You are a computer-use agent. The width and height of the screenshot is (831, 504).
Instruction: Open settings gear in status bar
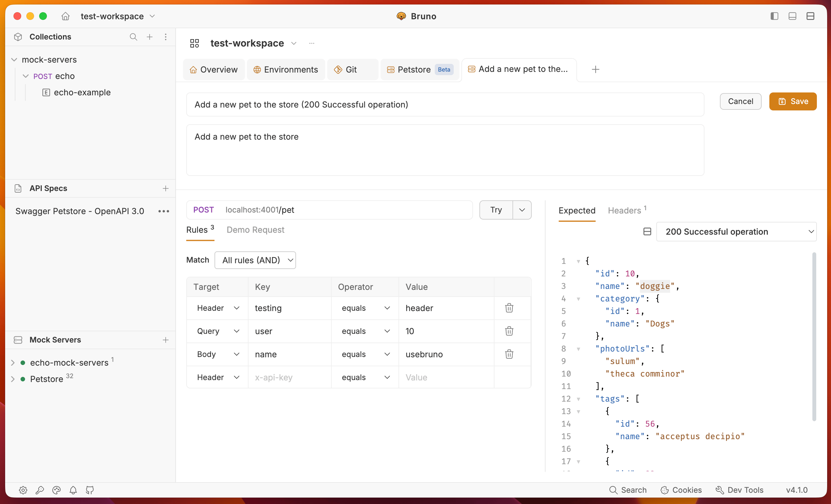(x=23, y=490)
